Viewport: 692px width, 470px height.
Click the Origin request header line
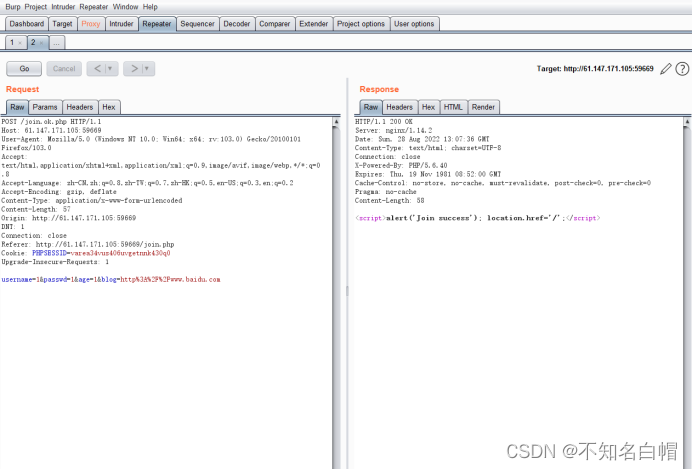69,218
